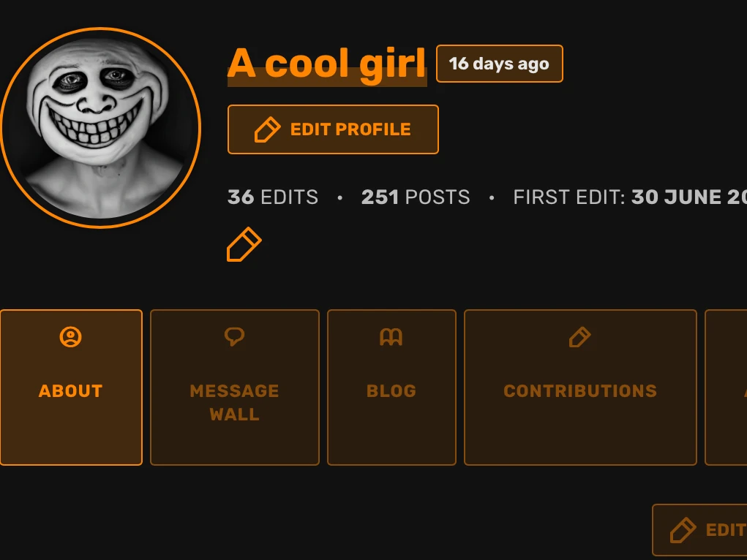Screen dimensions: 747x560
Task: Select the partially visible tab after Contributions
Action: [726, 387]
